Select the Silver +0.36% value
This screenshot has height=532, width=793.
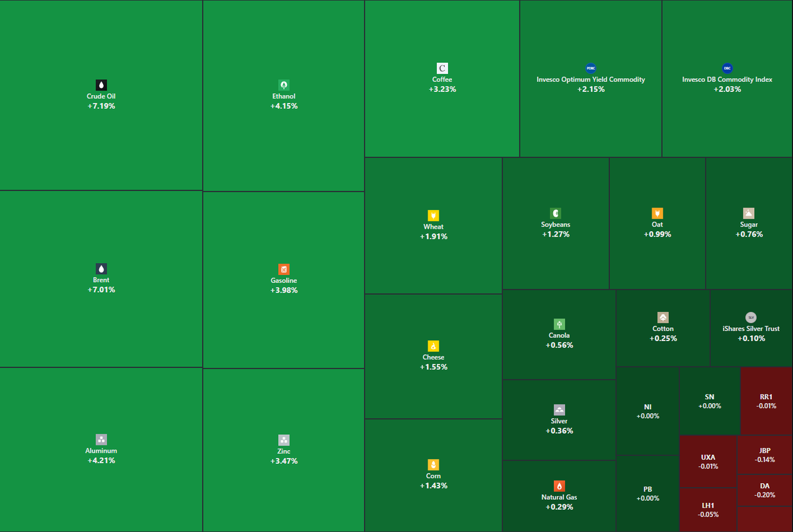coord(559,431)
